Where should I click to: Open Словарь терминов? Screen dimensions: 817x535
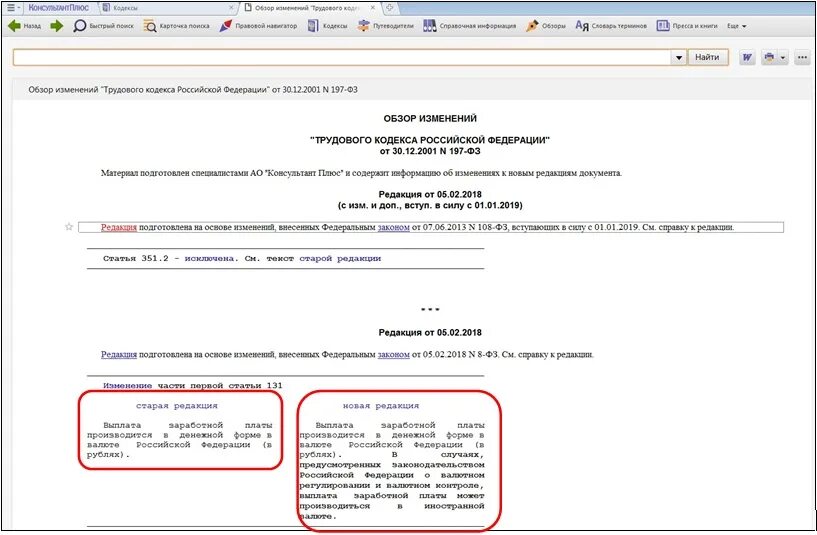(611, 26)
